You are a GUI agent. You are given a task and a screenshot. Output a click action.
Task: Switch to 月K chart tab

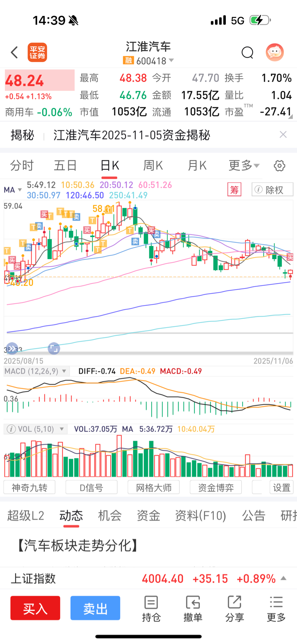(x=197, y=166)
